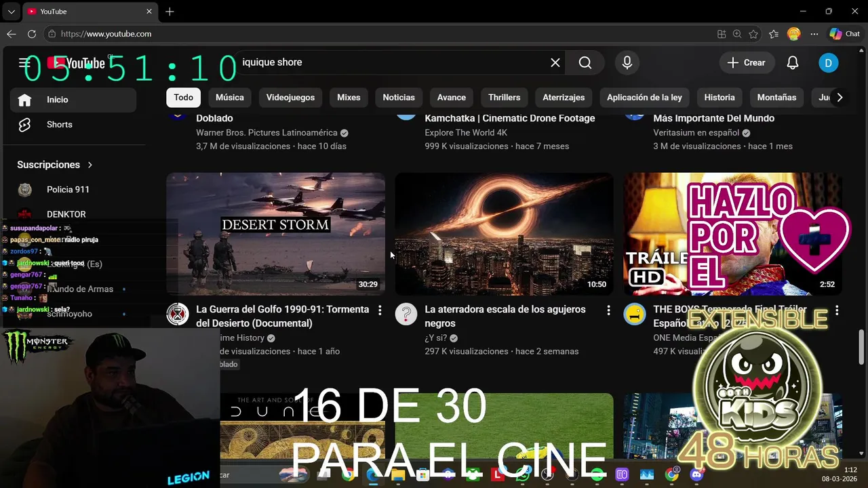Screen dimensions: 868x488
Task: Open options for La Guerra del Golfo video
Action: tap(380, 310)
